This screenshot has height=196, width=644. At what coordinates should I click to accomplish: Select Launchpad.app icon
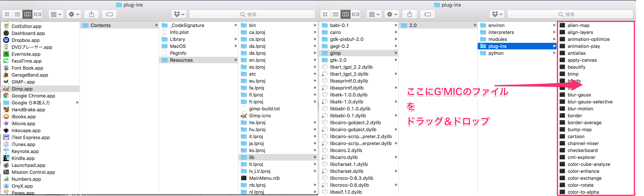tap(6, 165)
